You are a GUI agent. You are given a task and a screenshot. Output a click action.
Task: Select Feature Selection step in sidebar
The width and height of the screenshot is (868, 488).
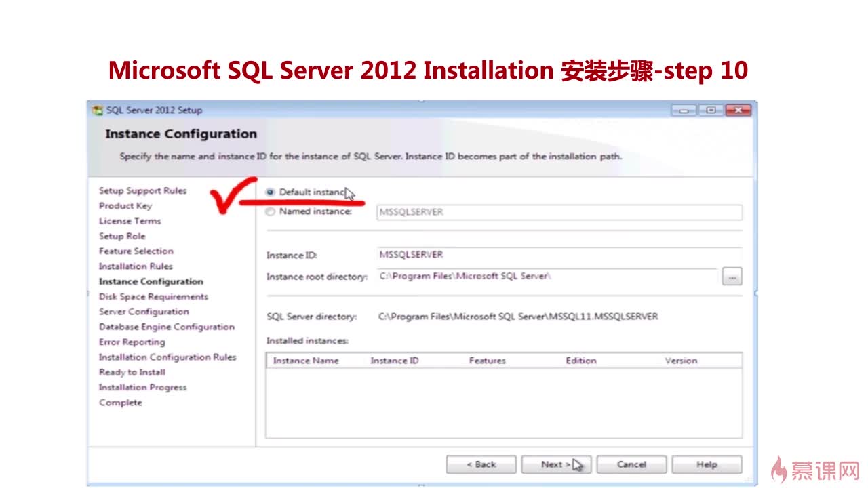click(x=136, y=251)
